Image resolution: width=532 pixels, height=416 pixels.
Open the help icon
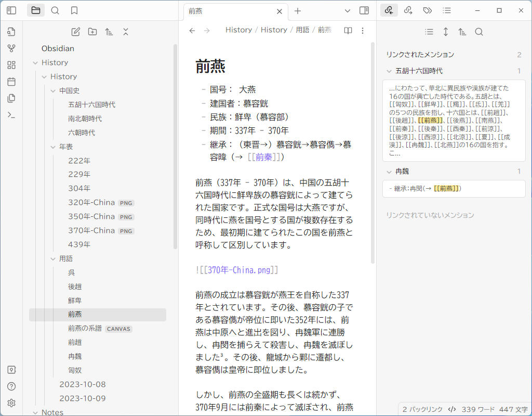[11, 386]
